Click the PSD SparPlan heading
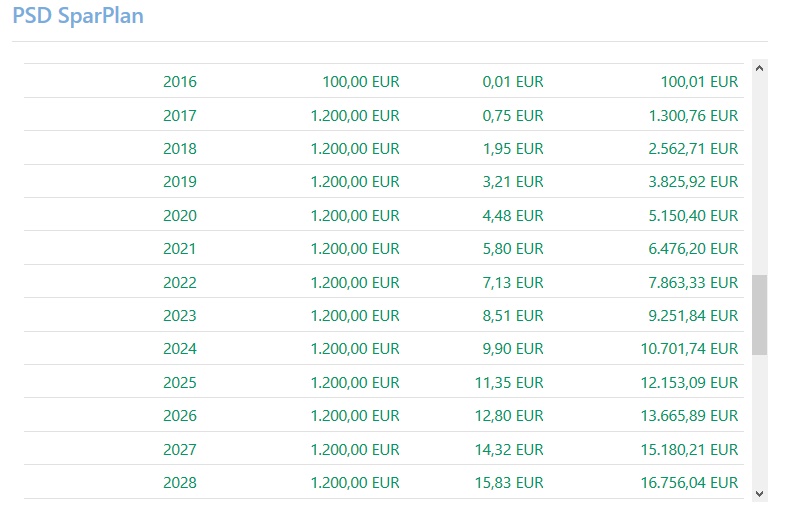The image size is (787, 507). (x=78, y=17)
